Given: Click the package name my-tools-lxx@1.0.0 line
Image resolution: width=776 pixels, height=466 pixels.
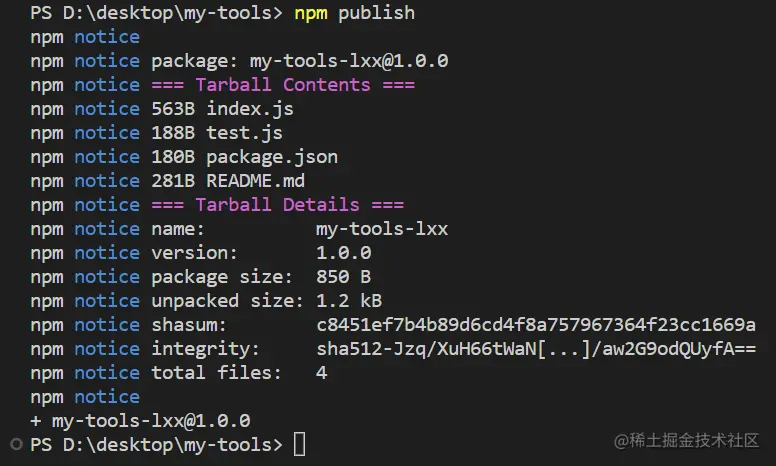Looking at the screenshot, I should [x=299, y=61].
